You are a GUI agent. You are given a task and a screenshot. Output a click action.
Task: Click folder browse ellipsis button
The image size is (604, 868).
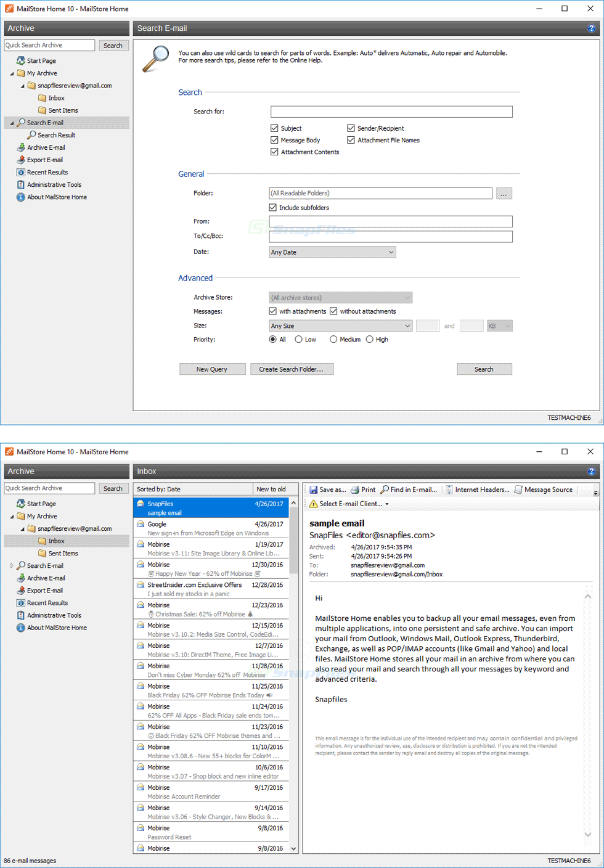[504, 194]
